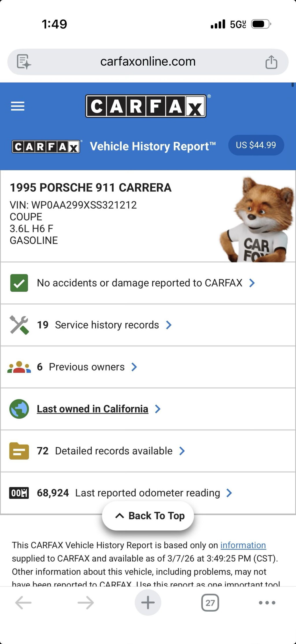This screenshot has width=296, height=644.
Task: Open the Safari tab overview showing 27
Action: [x=211, y=603]
